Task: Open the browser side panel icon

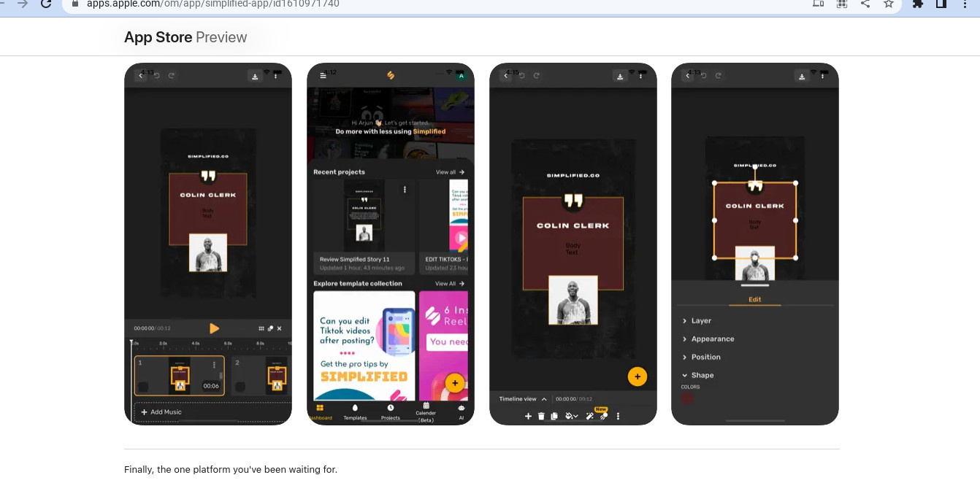Action: point(941,4)
